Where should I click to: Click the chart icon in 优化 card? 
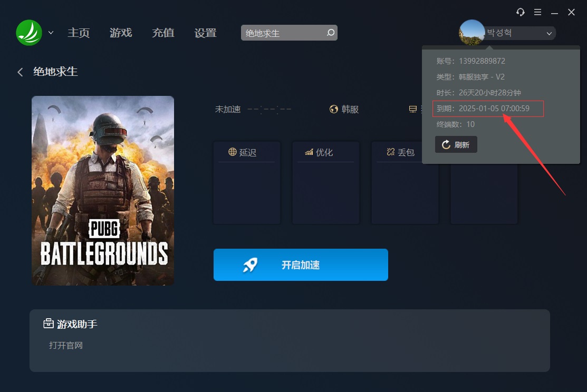[x=309, y=152]
